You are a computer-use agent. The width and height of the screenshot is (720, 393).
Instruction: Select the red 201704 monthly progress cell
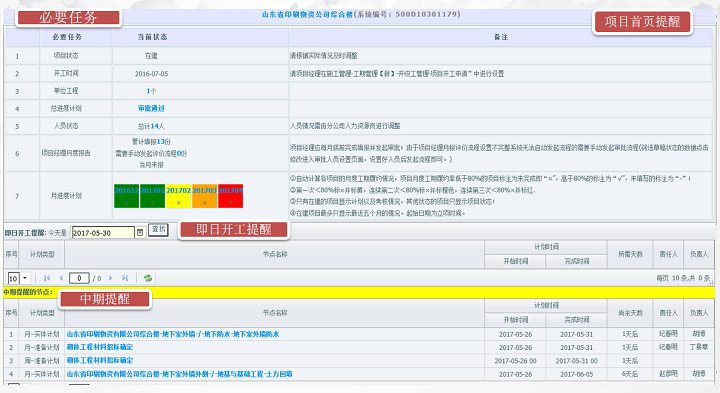tap(231, 196)
